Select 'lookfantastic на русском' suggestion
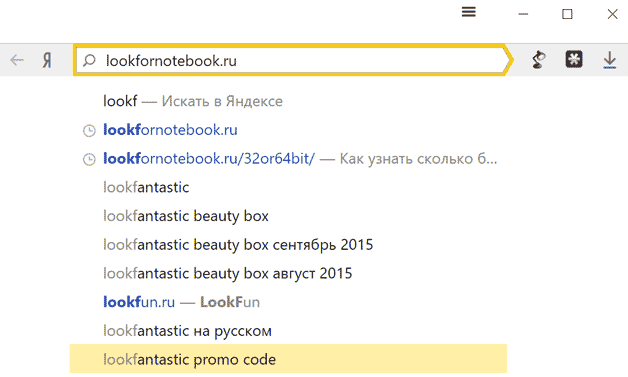The height and width of the screenshot is (377, 628). (288, 331)
